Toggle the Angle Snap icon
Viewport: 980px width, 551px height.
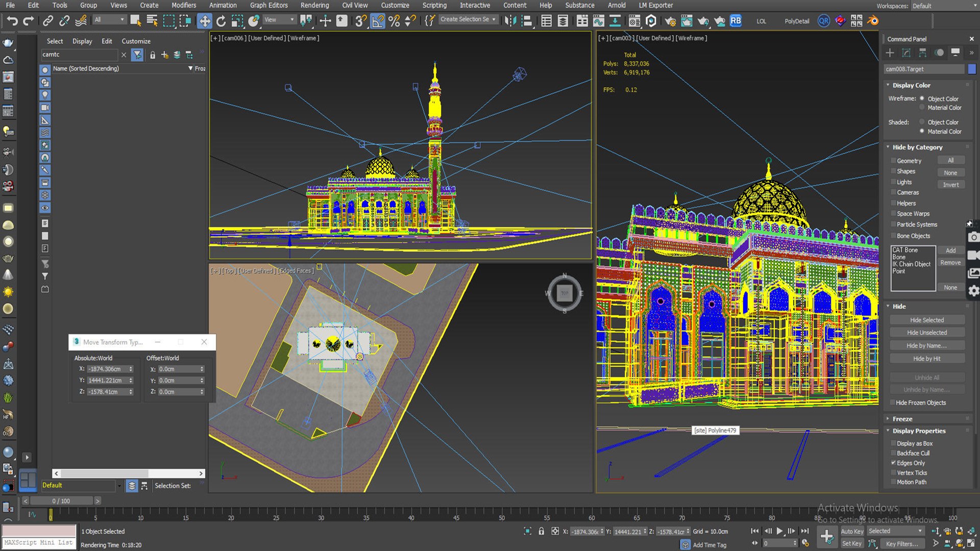pos(378,21)
